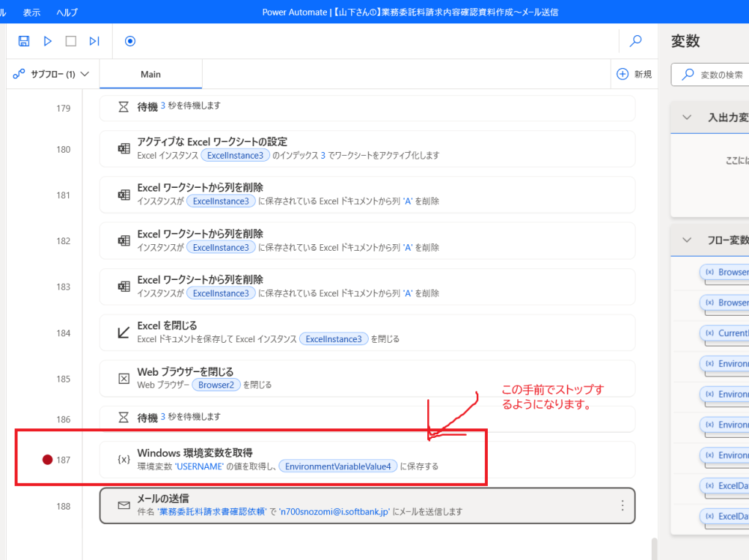Open the ヘルプ menu
The height and width of the screenshot is (560, 749).
(x=67, y=12)
